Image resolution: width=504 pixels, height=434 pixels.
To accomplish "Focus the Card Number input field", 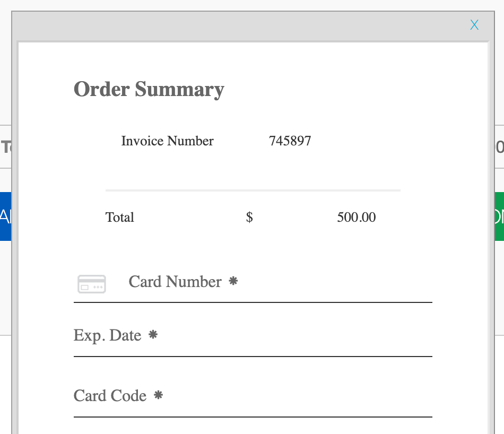I will tap(253, 282).
